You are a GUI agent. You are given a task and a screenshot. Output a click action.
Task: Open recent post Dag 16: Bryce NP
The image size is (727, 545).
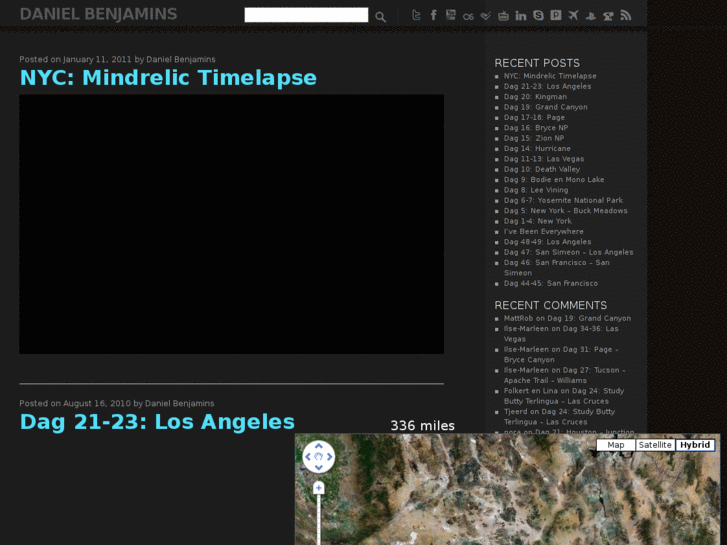(x=536, y=128)
